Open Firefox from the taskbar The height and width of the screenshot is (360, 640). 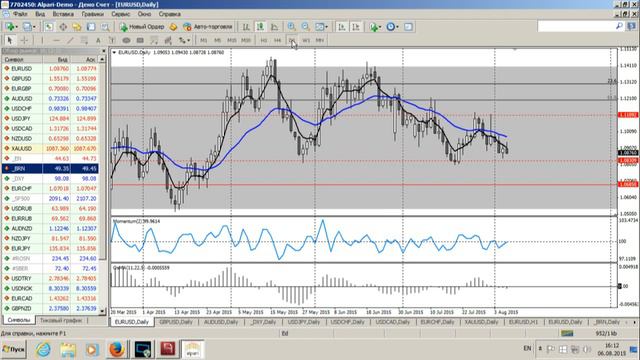point(116,349)
